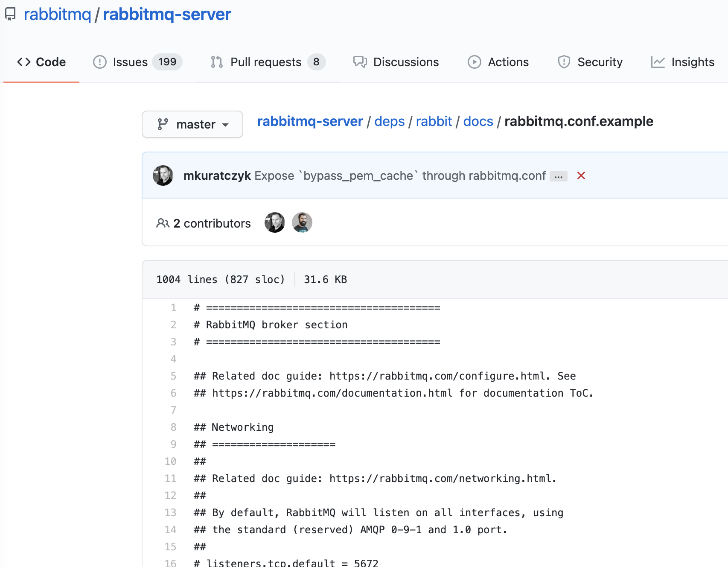
Task: Click the 'By default, RabbitMQ will listen' line
Action: [379, 512]
